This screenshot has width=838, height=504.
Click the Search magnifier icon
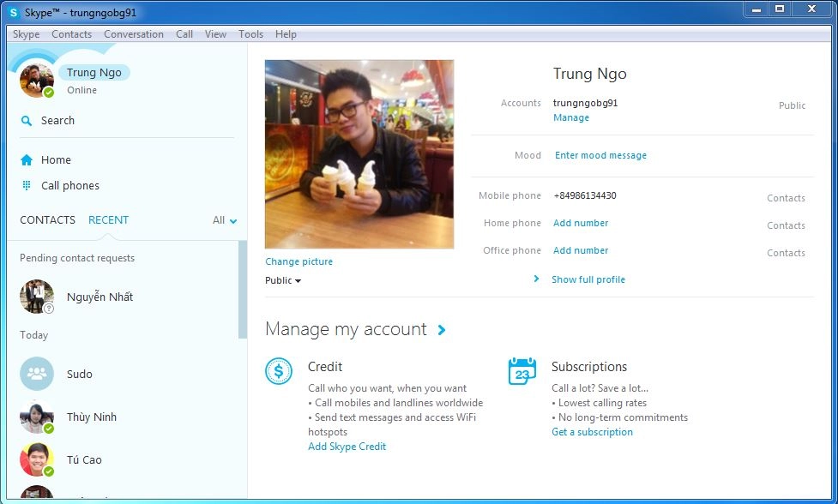coord(27,121)
